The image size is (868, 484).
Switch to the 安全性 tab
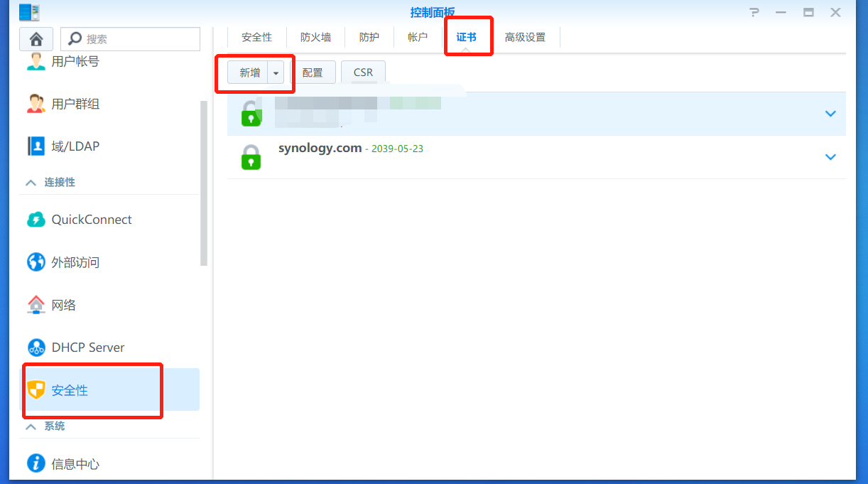(256, 38)
